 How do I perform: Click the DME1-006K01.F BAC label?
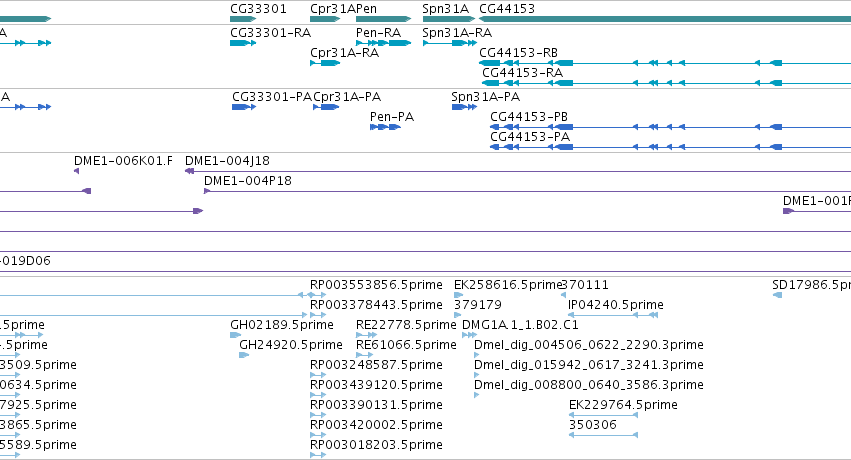(x=123, y=161)
